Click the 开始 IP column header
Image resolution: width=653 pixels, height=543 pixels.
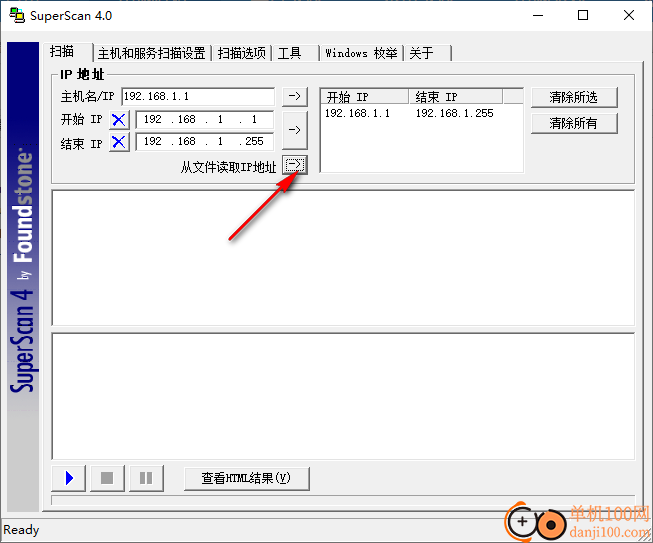point(365,97)
